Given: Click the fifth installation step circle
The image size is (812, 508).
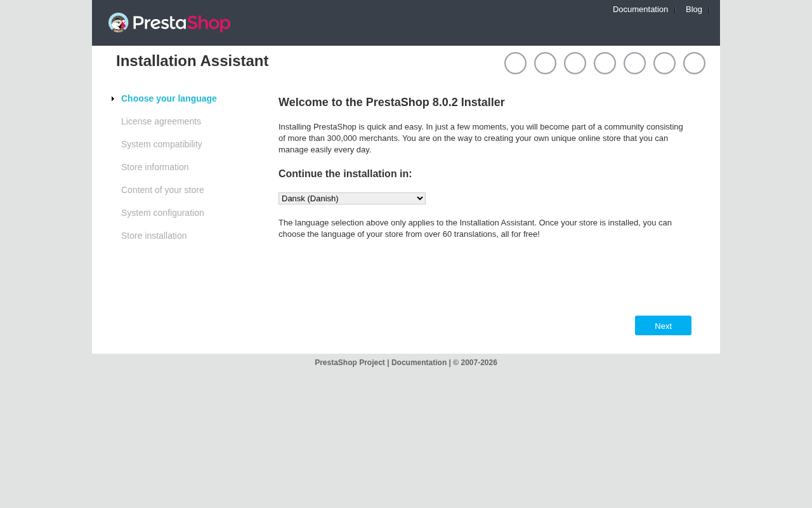Looking at the screenshot, I should pos(634,63).
